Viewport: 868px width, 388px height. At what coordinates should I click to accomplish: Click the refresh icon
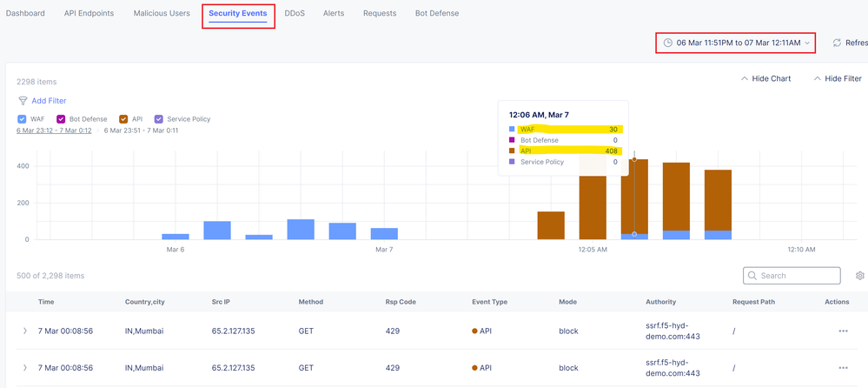coord(838,43)
